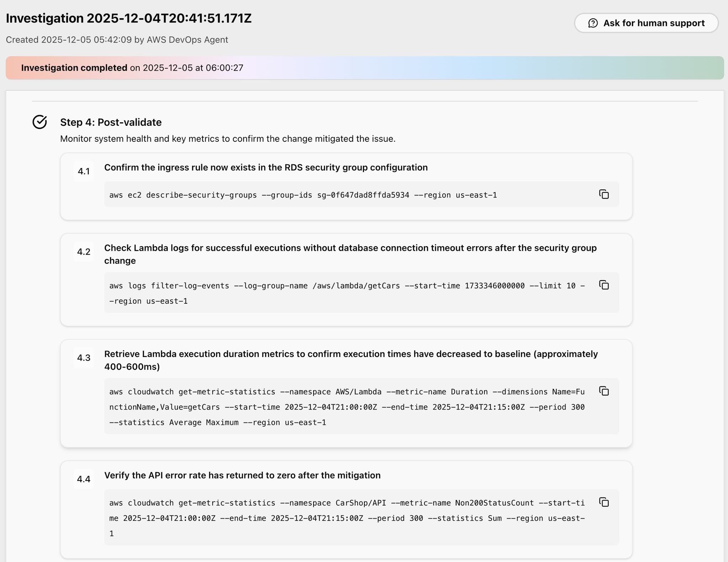The image size is (728, 562).
Task: Copy the Lambda Duration metrics command
Action: click(x=604, y=391)
